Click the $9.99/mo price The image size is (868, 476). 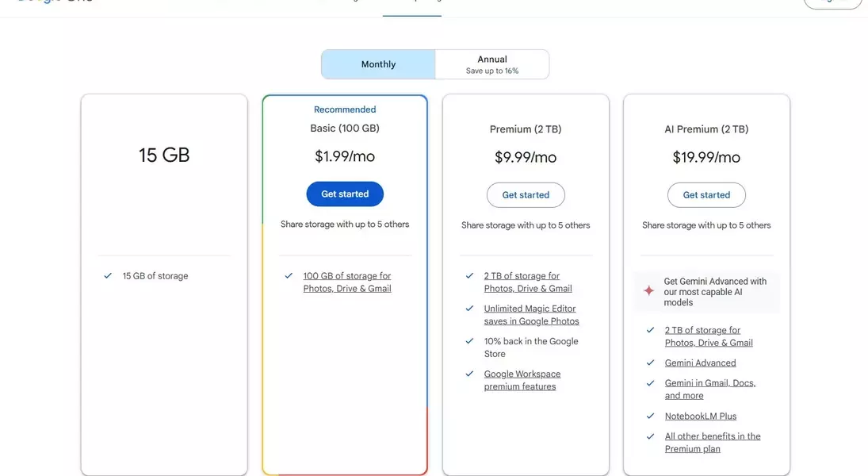click(x=526, y=157)
